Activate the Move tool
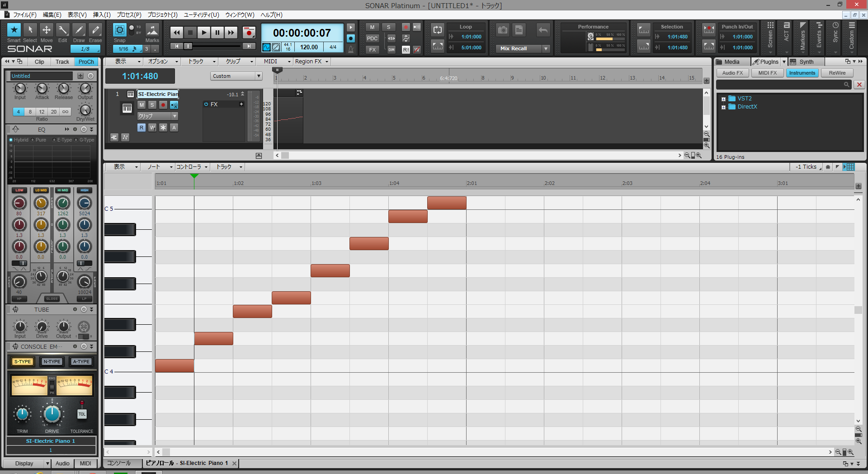Image resolution: width=868 pixels, height=474 pixels. (x=47, y=30)
